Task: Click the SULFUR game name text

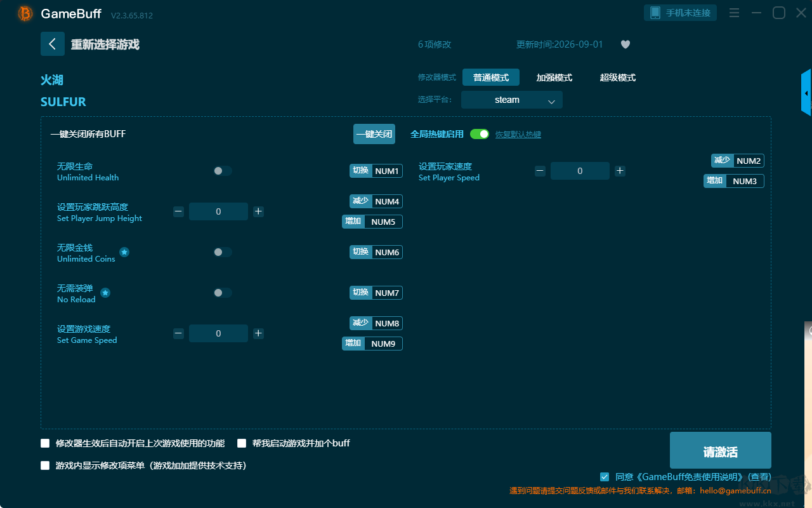Action: pyautogui.click(x=63, y=102)
